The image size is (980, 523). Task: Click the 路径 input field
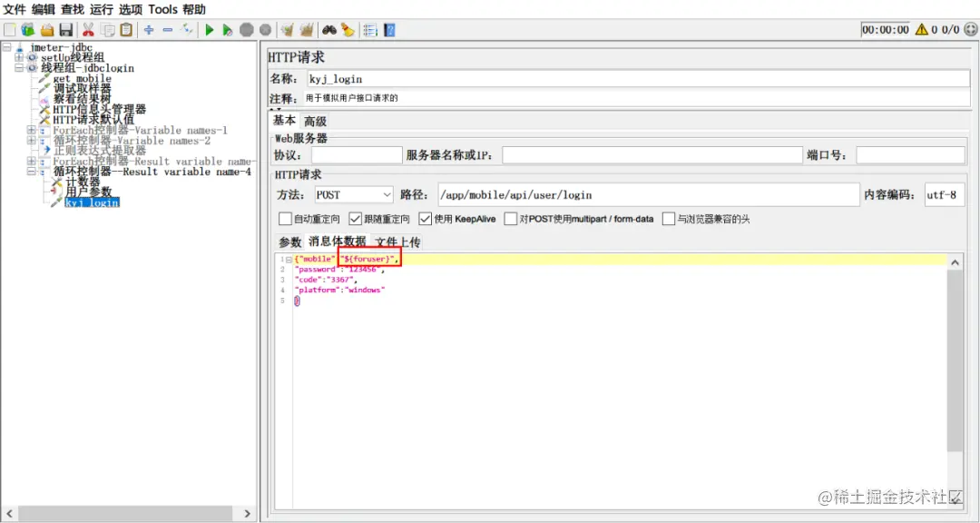click(x=648, y=194)
